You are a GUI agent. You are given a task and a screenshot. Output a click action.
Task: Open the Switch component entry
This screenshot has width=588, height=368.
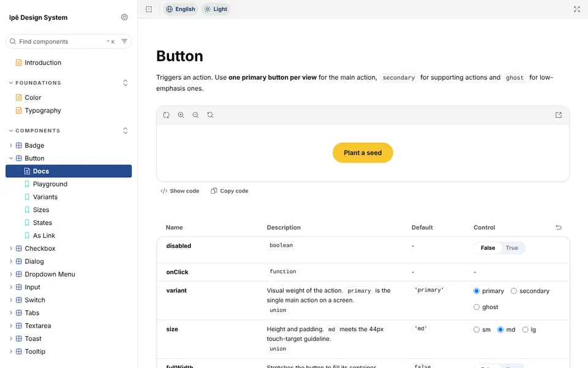coord(69,300)
